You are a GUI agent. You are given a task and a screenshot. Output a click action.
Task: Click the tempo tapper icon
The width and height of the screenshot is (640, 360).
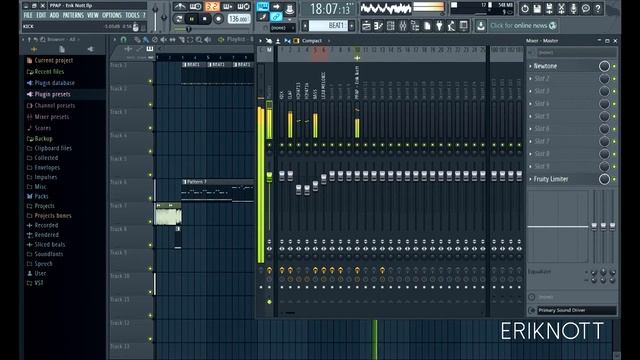tap(451, 26)
